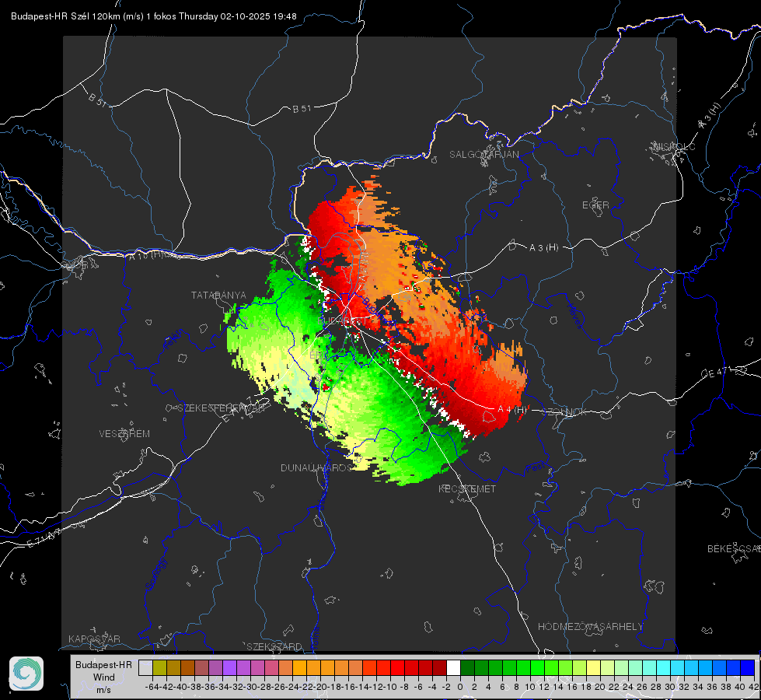Click the VESZPRÉM city label

tap(124, 434)
